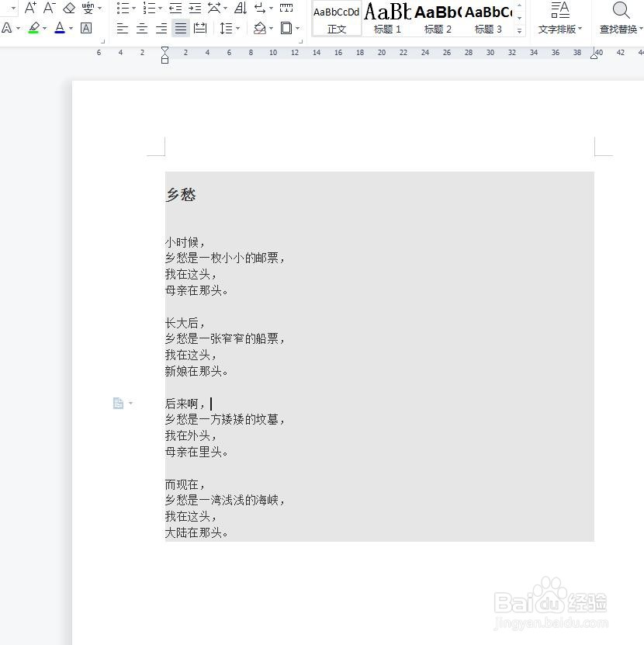Expand line spacing dropdown arrow

(237, 29)
